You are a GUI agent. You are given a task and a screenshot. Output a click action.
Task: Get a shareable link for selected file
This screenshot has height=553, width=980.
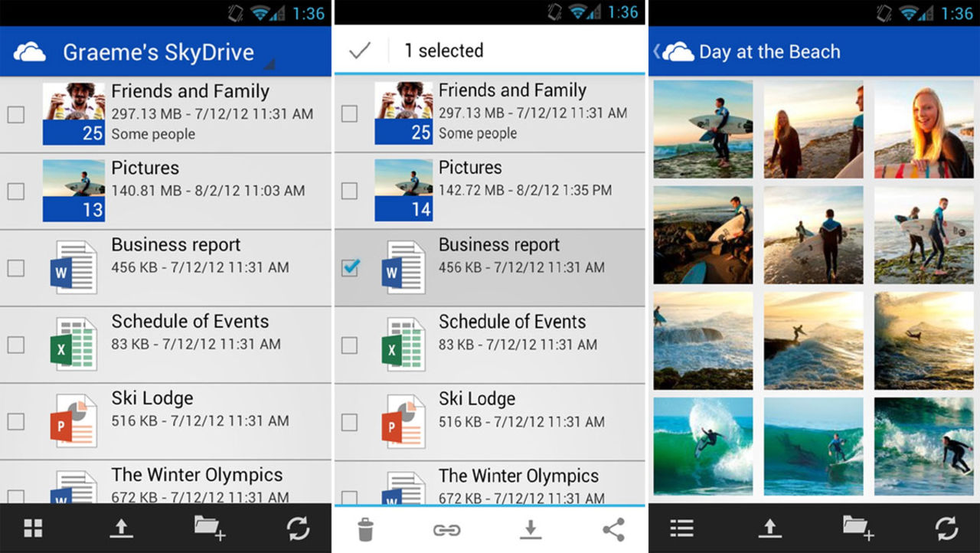point(447,528)
